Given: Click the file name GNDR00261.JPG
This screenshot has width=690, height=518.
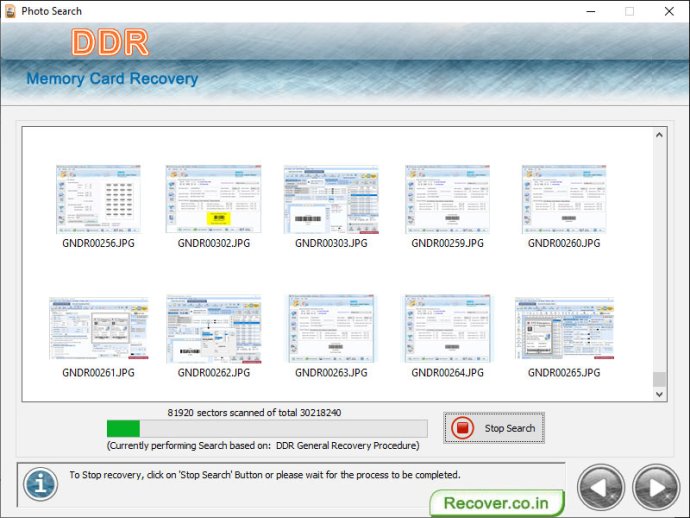Looking at the screenshot, I should click(x=98, y=373).
